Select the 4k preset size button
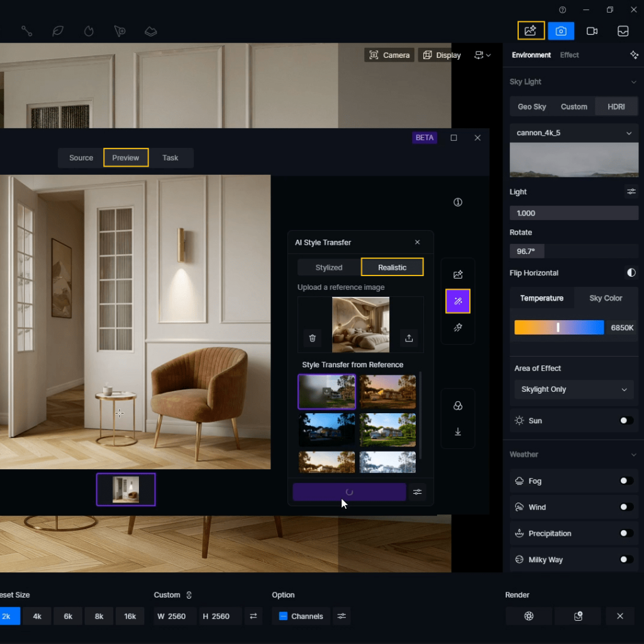 click(37, 616)
